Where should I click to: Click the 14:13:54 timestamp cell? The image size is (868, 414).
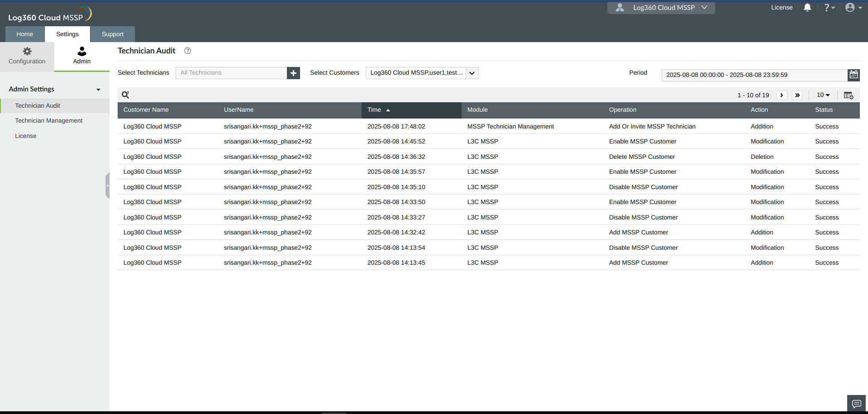point(396,248)
